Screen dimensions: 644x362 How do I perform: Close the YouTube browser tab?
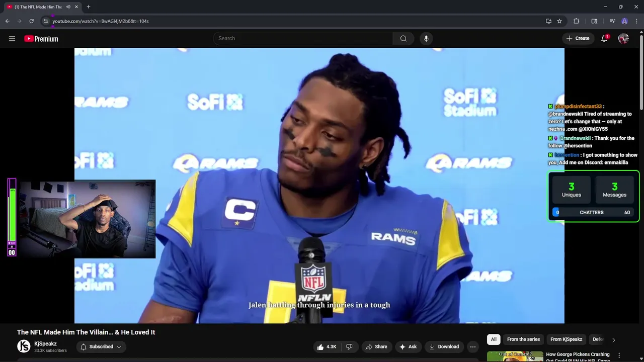pos(76,7)
